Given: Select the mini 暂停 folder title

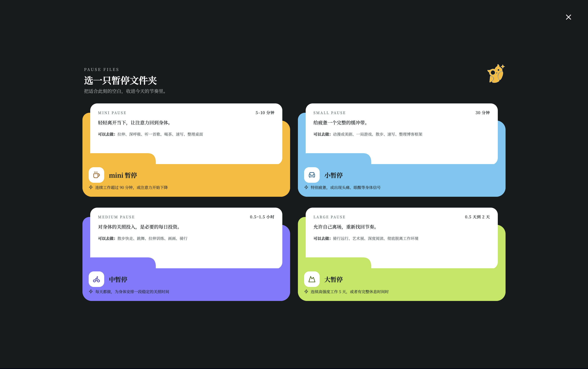Looking at the screenshot, I should (123, 175).
